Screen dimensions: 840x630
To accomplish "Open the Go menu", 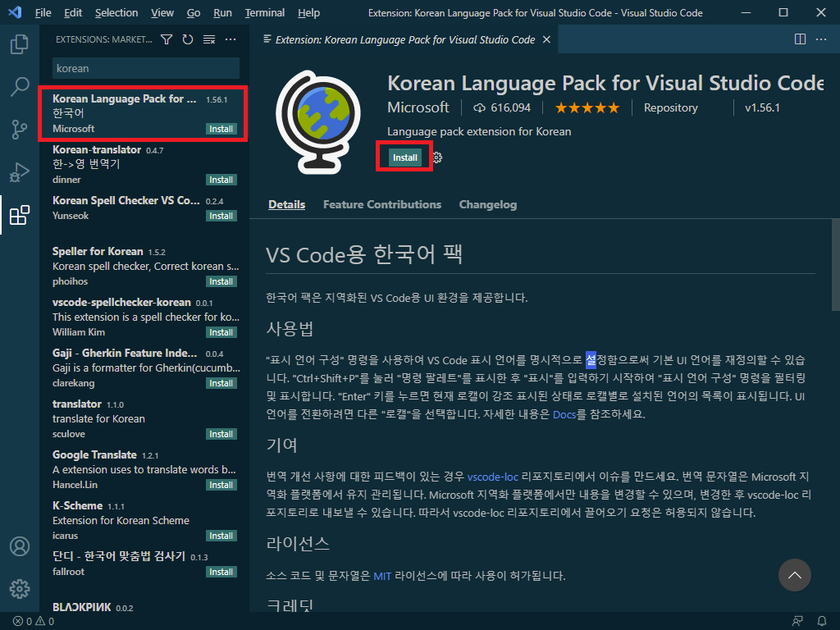I will (x=194, y=13).
